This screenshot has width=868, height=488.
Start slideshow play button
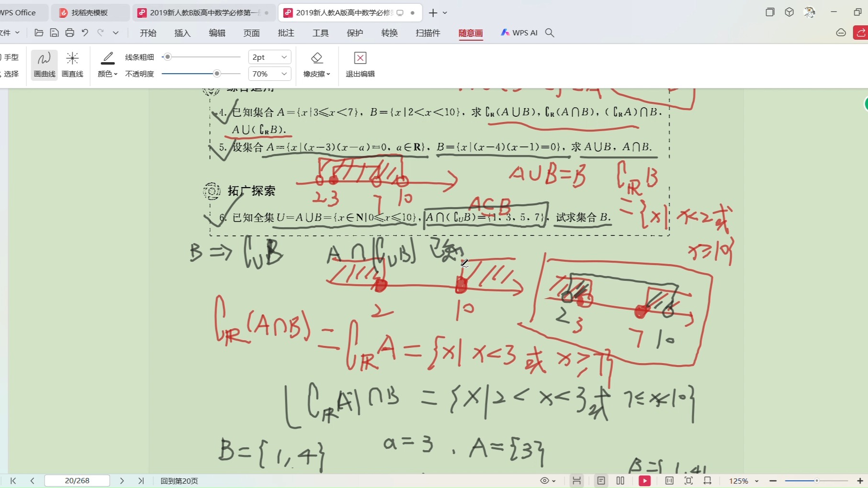pos(644,481)
